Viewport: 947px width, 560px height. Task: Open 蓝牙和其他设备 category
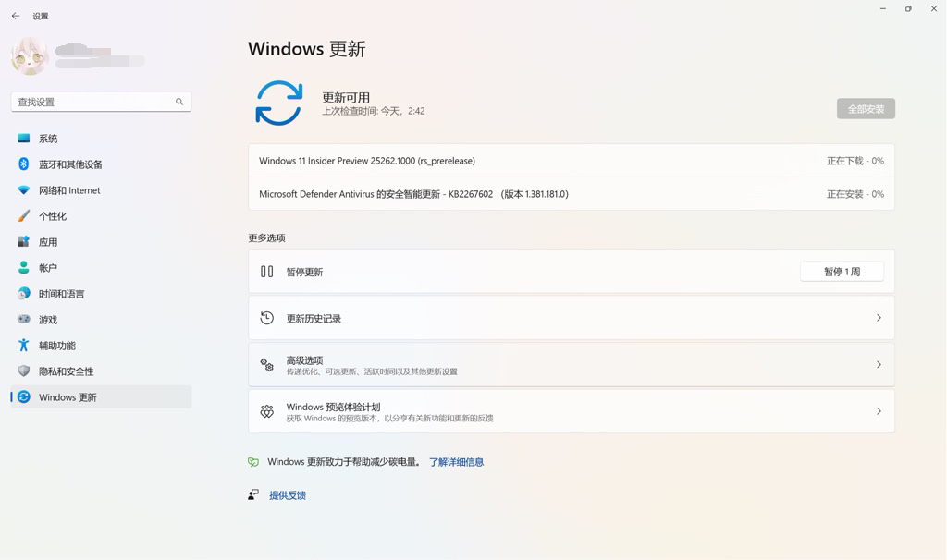point(101,164)
